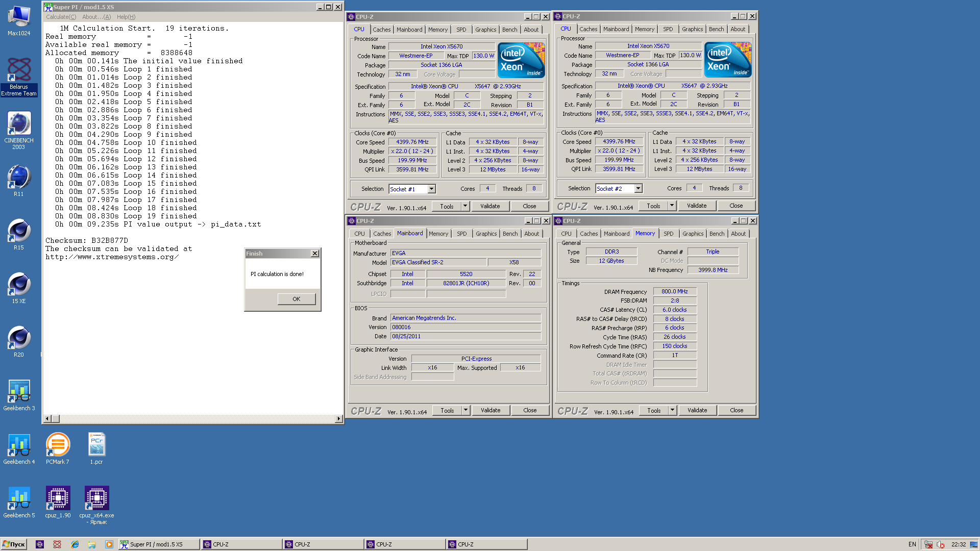
Task: Click the network tray icon with red X
Action: (x=928, y=544)
